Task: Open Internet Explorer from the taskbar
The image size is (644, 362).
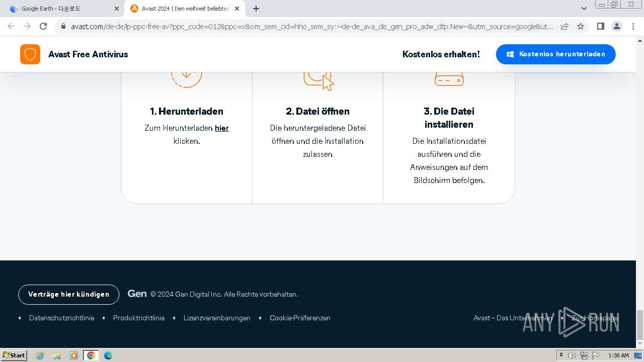Action: (40, 355)
